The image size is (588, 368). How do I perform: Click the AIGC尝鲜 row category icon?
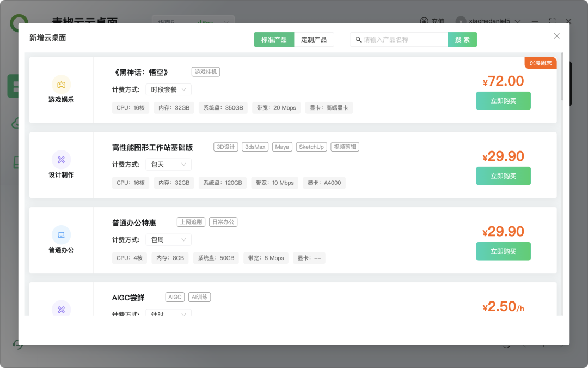click(61, 308)
